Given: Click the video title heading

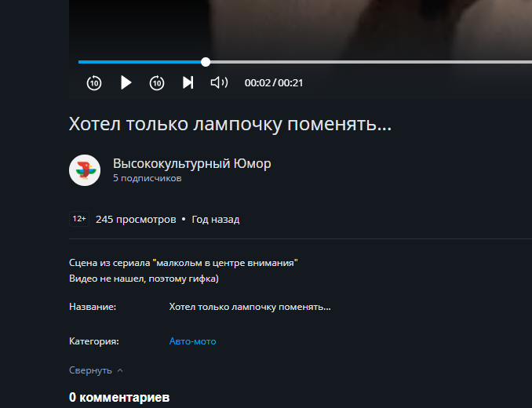Looking at the screenshot, I should pyautogui.click(x=230, y=124).
